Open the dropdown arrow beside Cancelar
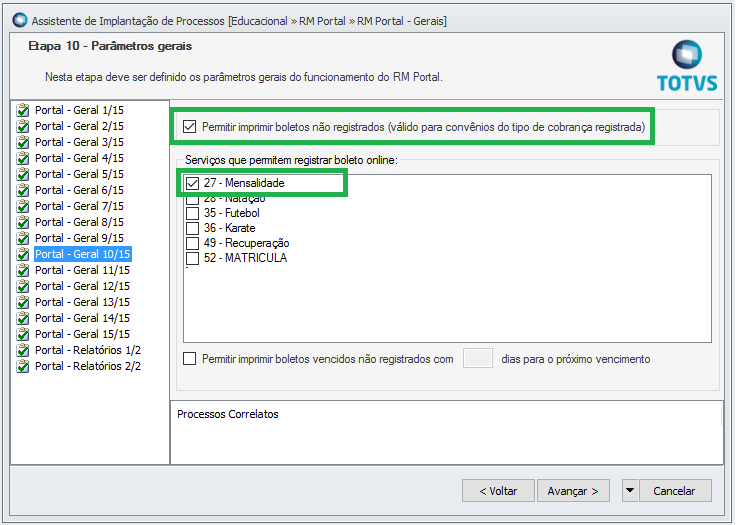The width and height of the screenshot is (750, 525). pos(629,491)
